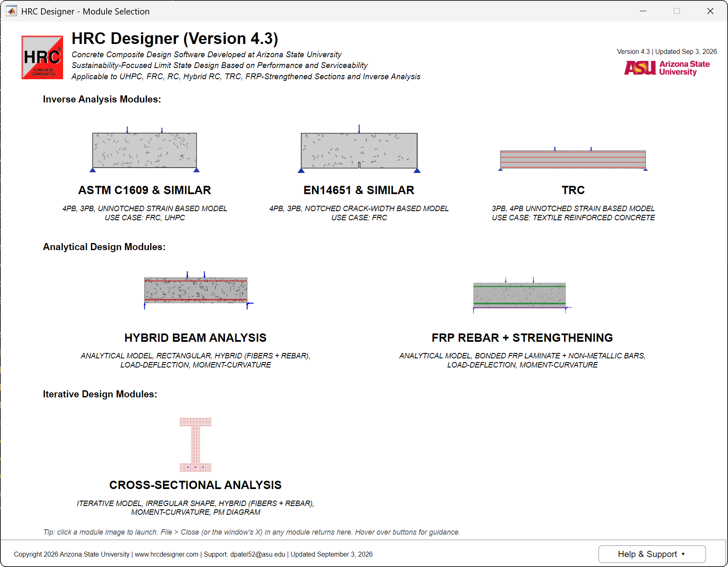Click the 'FRP REBAR + STRENGTHENING' title
The height and width of the screenshot is (567, 728).
pyautogui.click(x=522, y=338)
